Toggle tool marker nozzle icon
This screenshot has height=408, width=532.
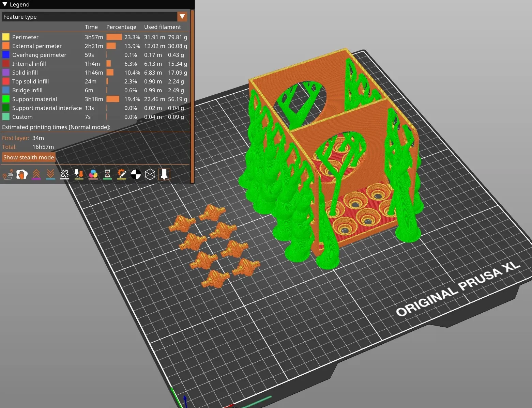(x=164, y=174)
